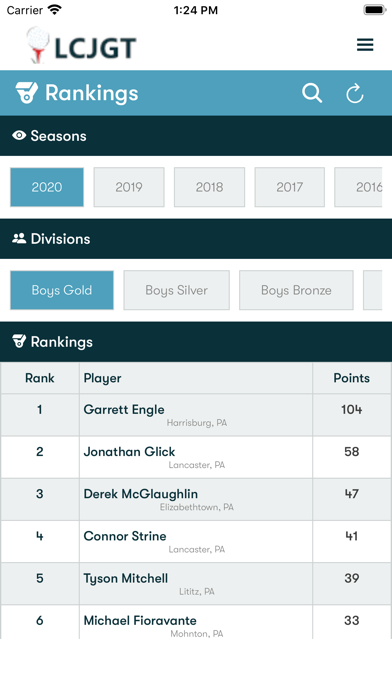Choose the Boys Bronze division
392x696 pixels.
point(296,290)
